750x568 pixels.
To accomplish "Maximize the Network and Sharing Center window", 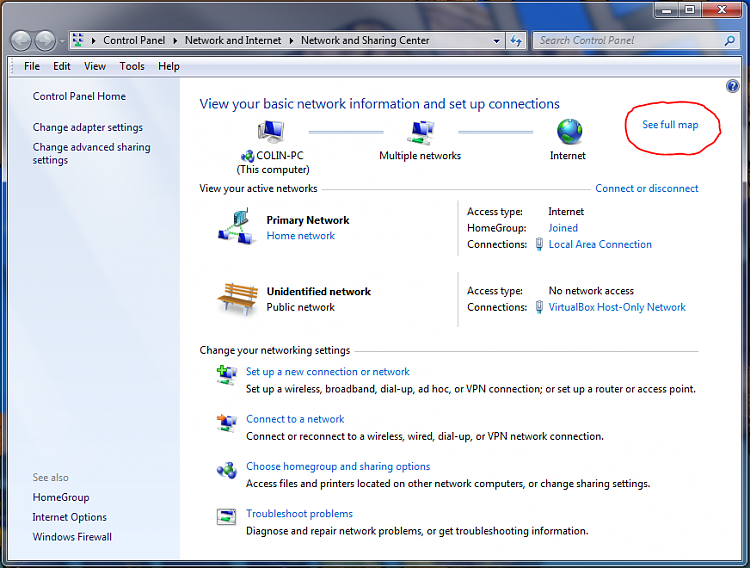I will pyautogui.click(x=690, y=10).
